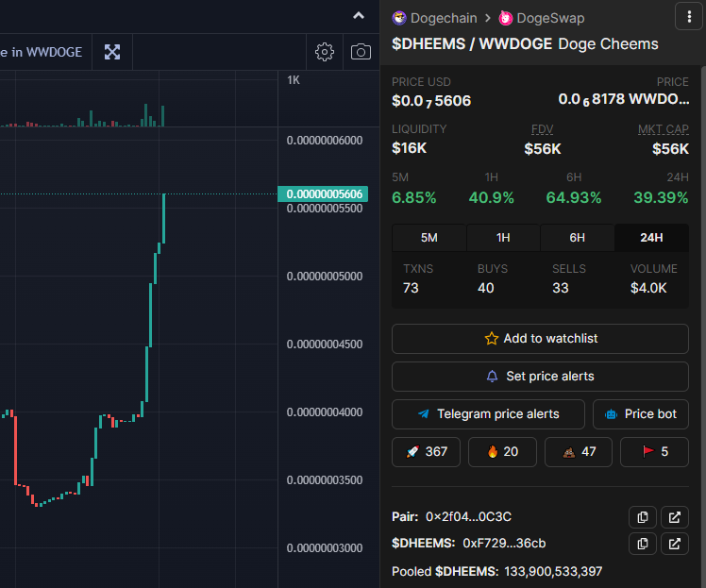Select the 5M stats tab
The width and height of the screenshot is (706, 588).
click(429, 238)
